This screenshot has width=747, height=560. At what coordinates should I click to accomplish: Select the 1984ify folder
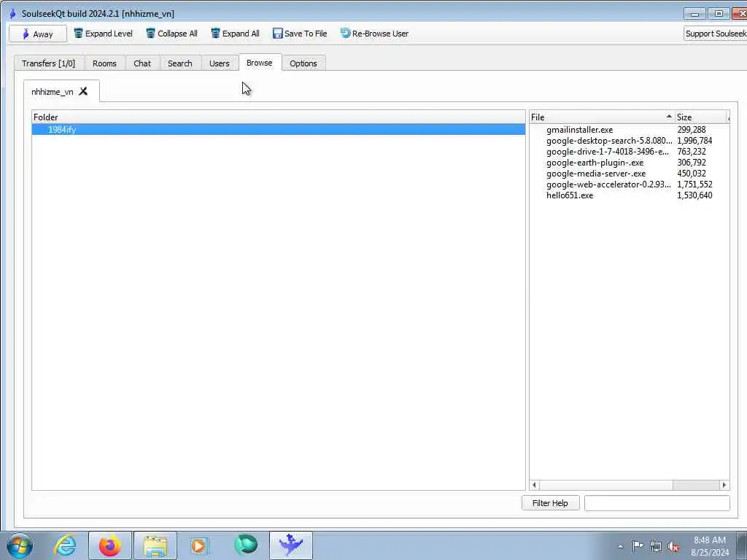coord(278,130)
